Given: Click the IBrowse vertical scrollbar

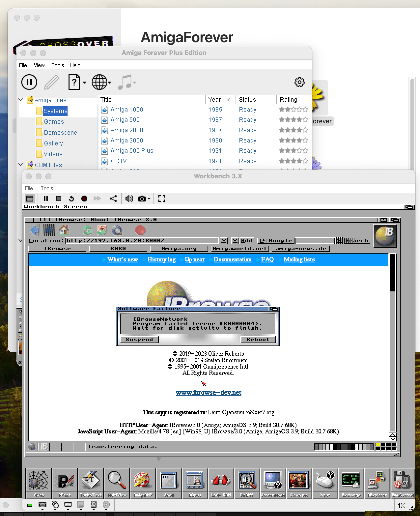Looking at the screenshot, I should click(x=393, y=343).
